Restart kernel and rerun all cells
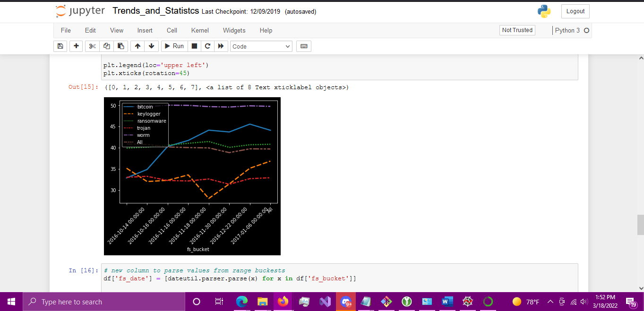Image resolution: width=644 pixels, height=311 pixels. (220, 46)
